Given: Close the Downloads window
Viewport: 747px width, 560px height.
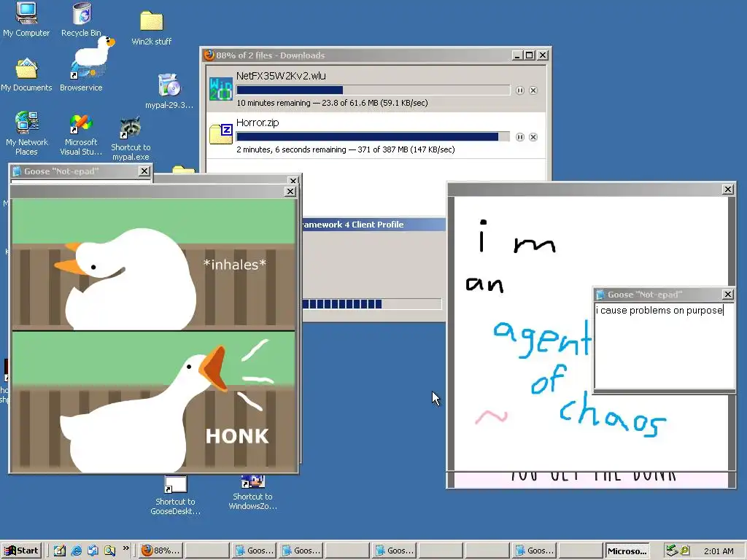Looking at the screenshot, I should coord(543,55).
